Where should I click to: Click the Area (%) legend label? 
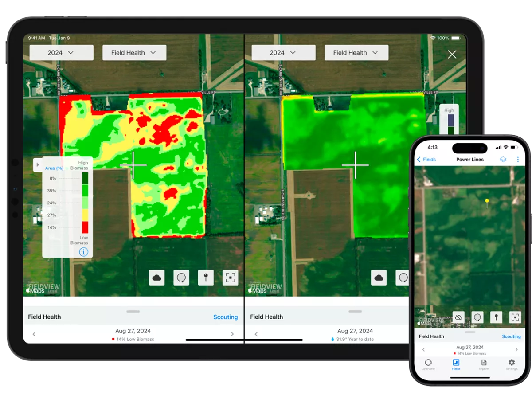(54, 168)
